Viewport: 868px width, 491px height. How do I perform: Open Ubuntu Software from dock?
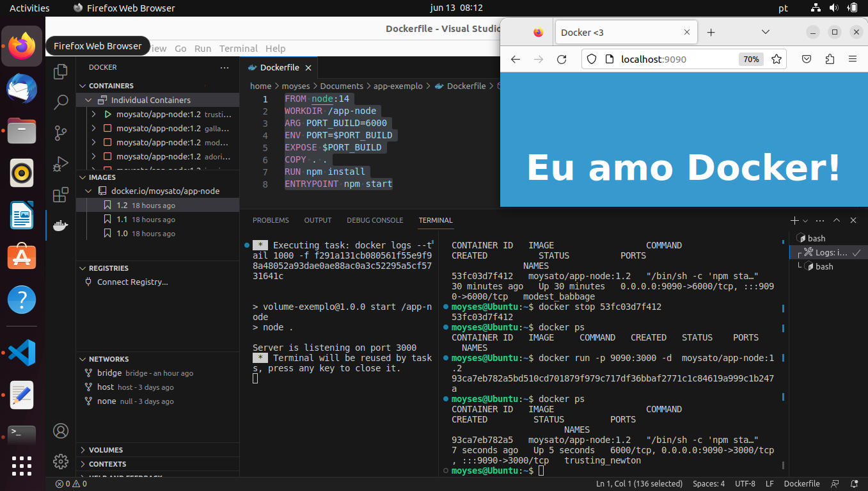pos(22,257)
